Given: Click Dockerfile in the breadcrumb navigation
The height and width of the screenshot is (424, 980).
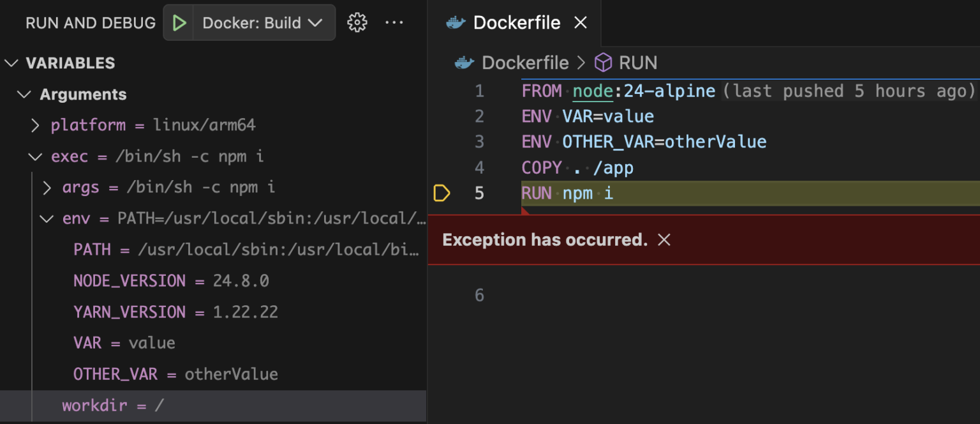Looking at the screenshot, I should pos(524,63).
